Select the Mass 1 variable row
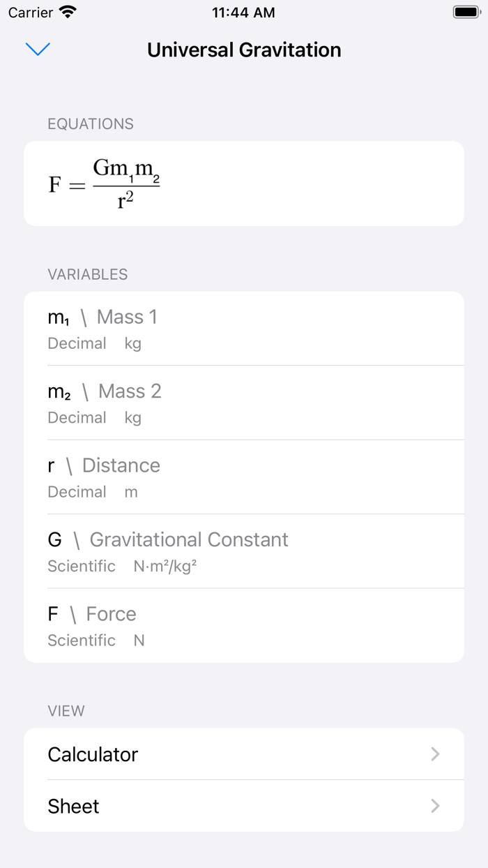488x868 pixels. click(x=243, y=328)
